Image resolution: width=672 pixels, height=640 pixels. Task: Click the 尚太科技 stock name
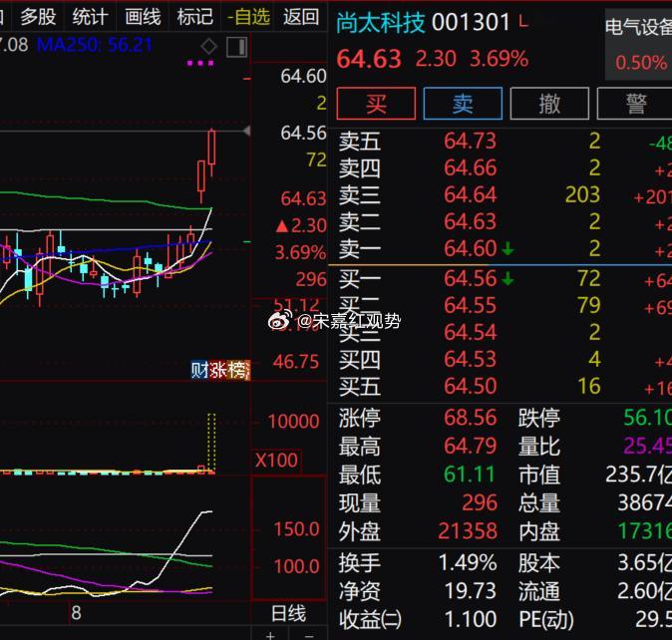[381, 22]
